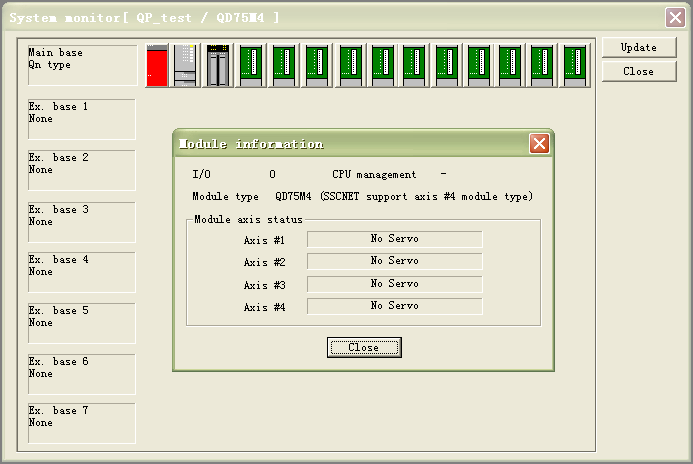Click the light gray CPU module icon
The width and height of the screenshot is (693, 464).
pos(187,66)
